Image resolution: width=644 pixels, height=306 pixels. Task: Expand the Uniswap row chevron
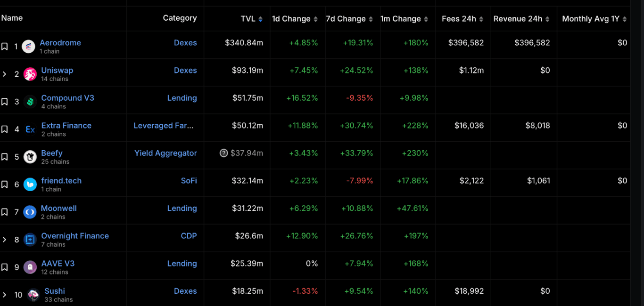(5, 74)
